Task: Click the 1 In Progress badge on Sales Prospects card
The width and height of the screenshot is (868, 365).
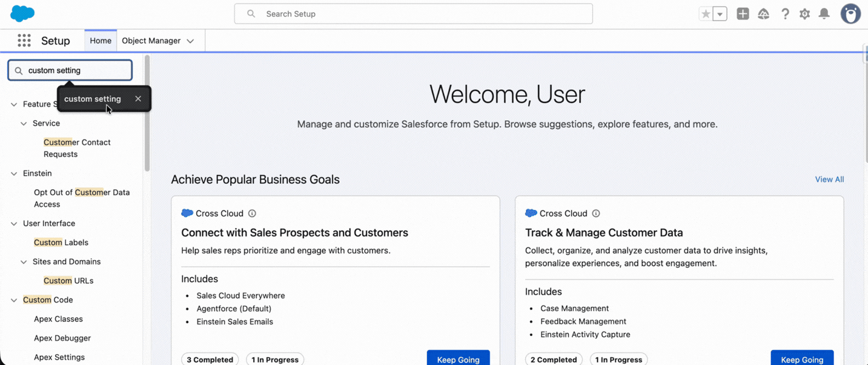Action: tap(275, 359)
